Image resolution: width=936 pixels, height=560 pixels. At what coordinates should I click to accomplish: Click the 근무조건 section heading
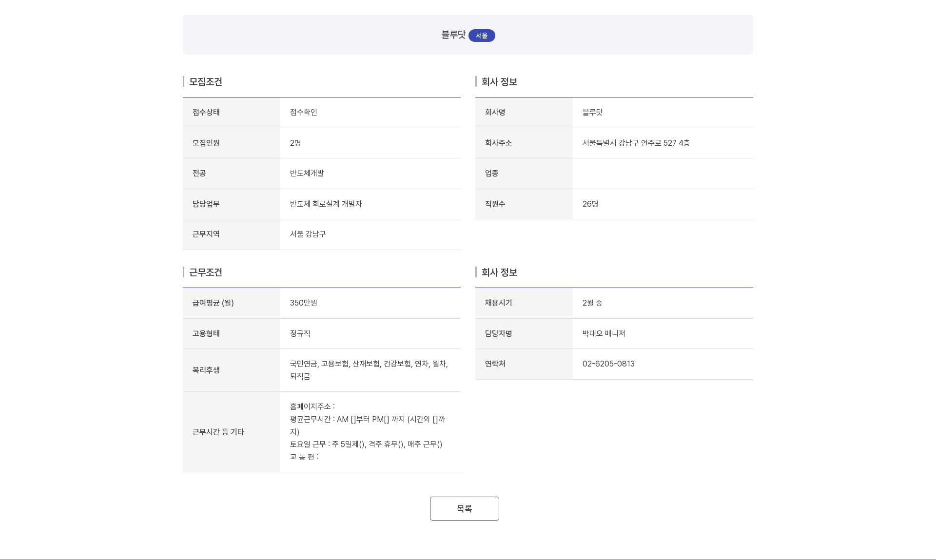pos(206,272)
